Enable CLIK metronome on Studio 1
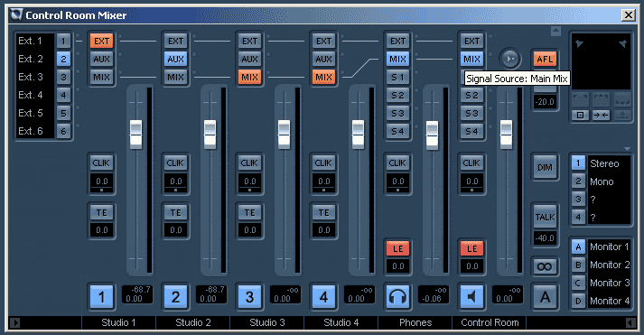The image size is (644, 335). pyautogui.click(x=101, y=163)
